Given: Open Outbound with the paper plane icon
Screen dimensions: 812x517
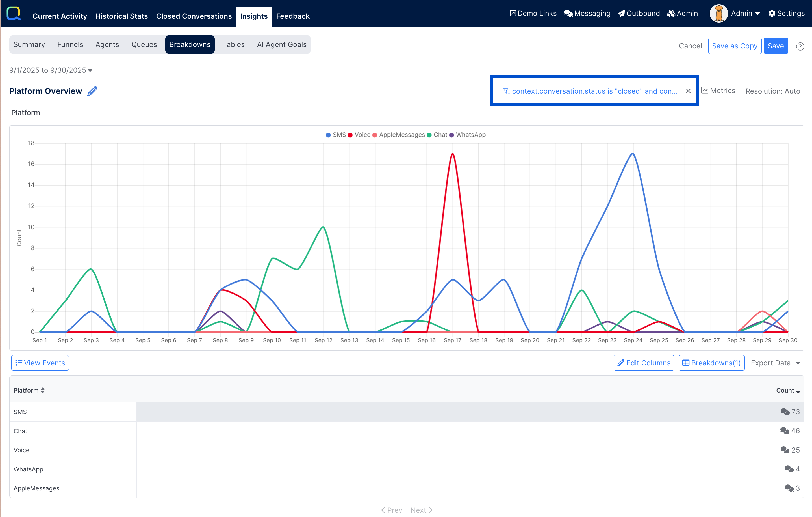Looking at the screenshot, I should [622, 14].
